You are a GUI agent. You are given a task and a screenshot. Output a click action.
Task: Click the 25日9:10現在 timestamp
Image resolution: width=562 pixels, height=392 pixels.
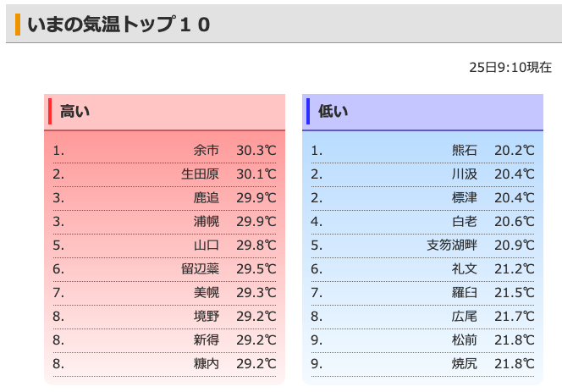coord(510,68)
